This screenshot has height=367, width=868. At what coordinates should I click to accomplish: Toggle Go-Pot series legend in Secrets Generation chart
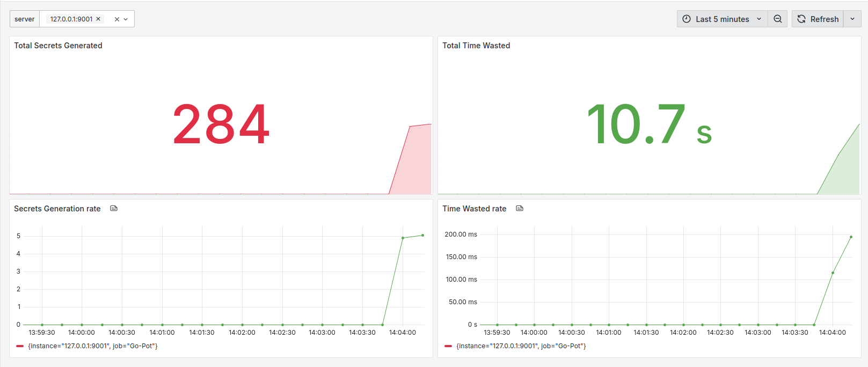pyautogui.click(x=93, y=346)
